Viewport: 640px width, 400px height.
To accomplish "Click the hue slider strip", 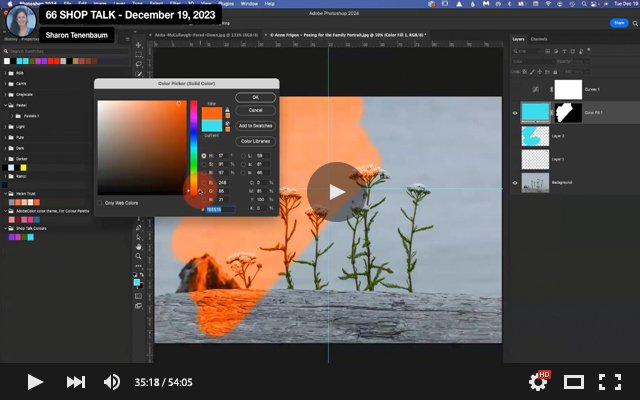I will coord(193,147).
